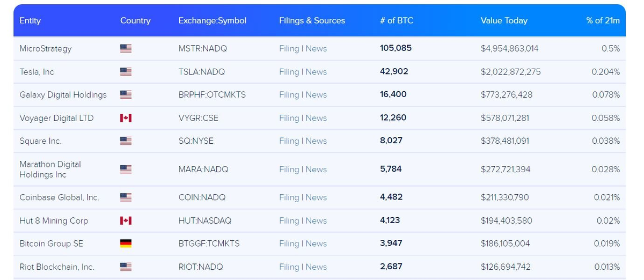Click the $126,694,742 value cell

(x=506, y=267)
